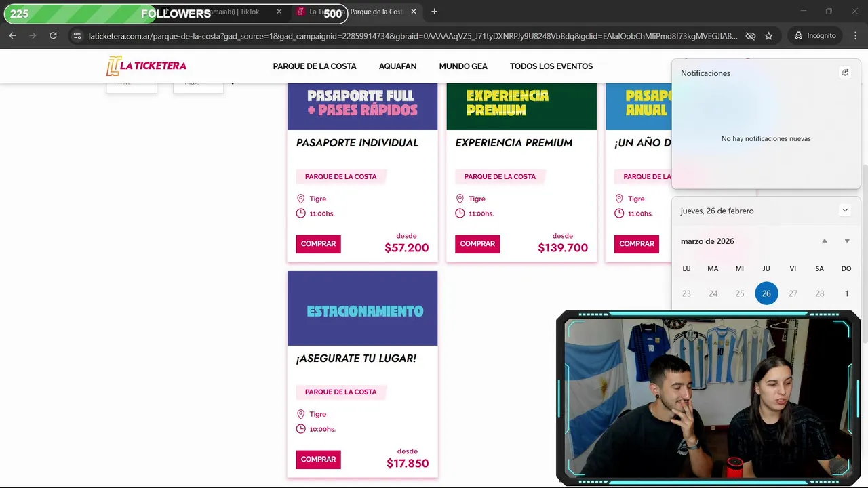Open a new browser tab

click(434, 12)
